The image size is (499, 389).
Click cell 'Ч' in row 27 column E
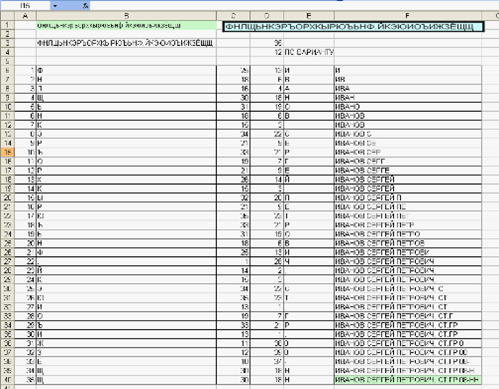pyautogui.click(x=309, y=261)
